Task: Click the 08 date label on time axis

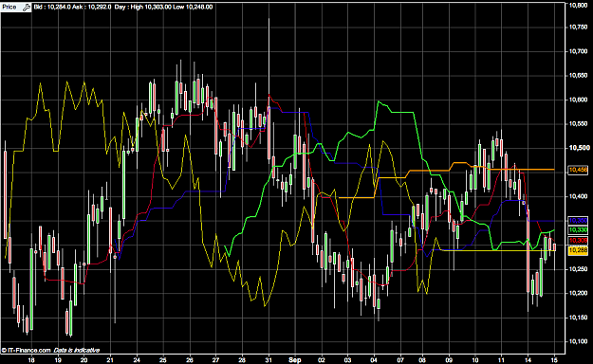Action: pyautogui.click(x=422, y=360)
